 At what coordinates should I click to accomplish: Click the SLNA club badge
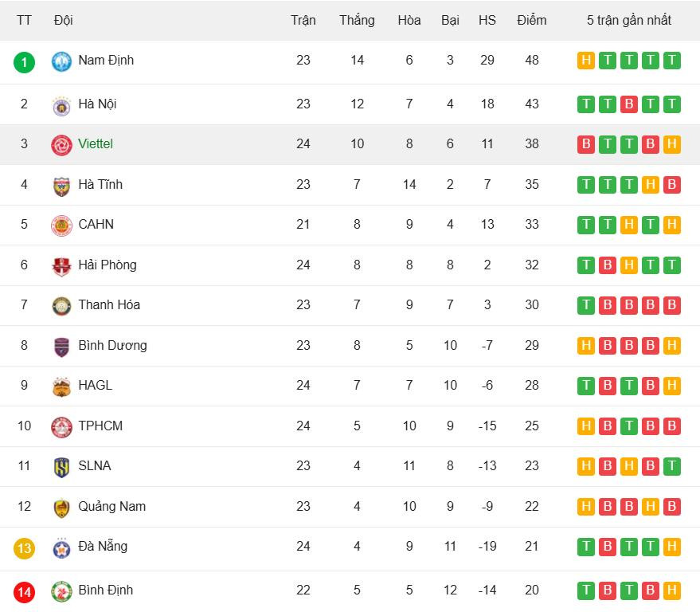(x=61, y=467)
